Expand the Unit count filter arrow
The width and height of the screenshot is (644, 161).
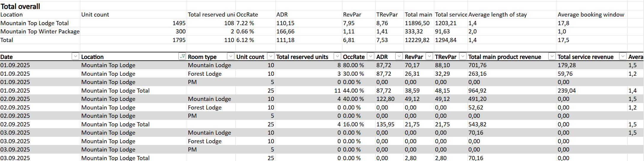(271, 56)
